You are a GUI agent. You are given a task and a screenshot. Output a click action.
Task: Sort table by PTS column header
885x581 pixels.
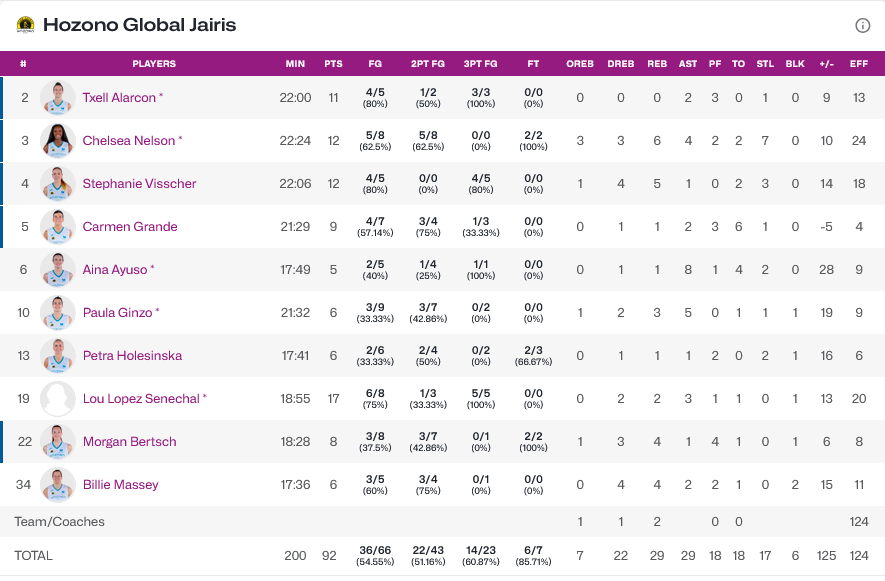point(333,64)
